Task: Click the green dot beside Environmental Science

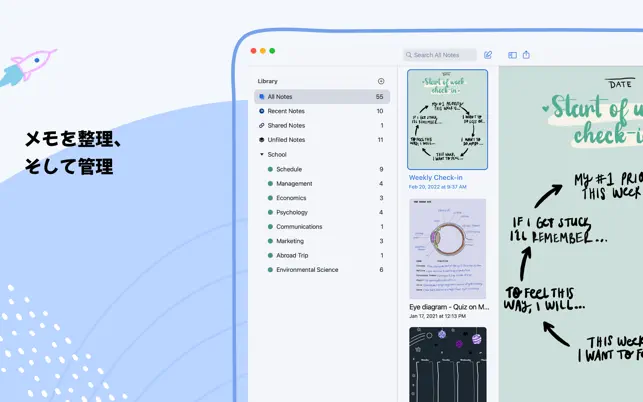Action: coord(270,270)
